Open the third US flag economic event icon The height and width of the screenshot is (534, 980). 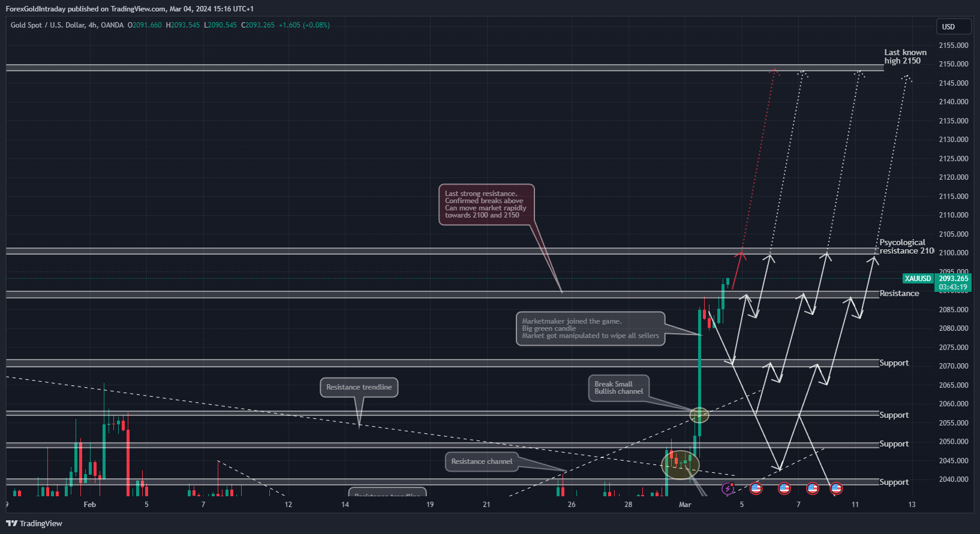click(x=813, y=488)
